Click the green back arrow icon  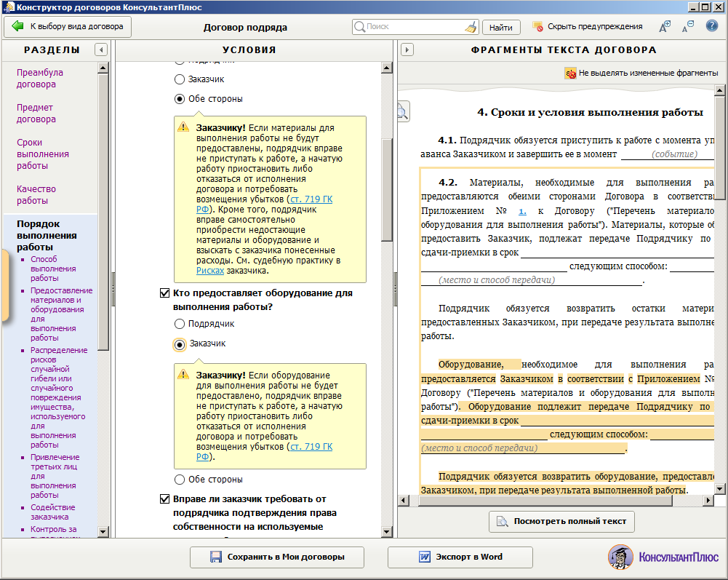(x=17, y=26)
